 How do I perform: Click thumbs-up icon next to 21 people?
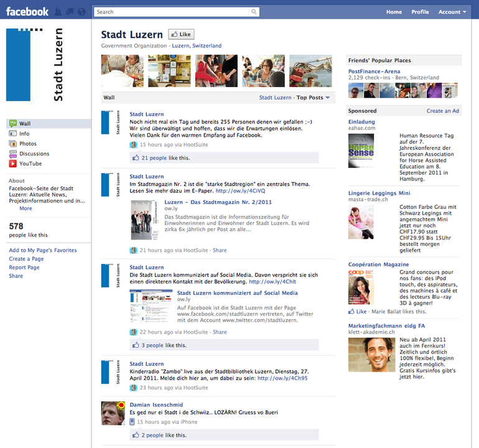(136, 157)
